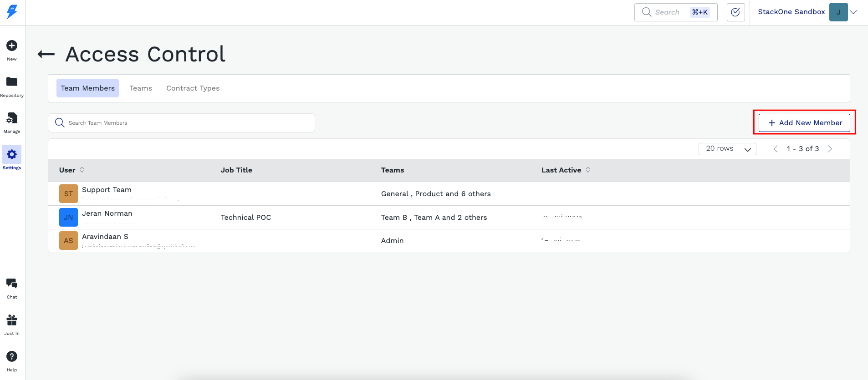Open the 20 rows dropdown

pyautogui.click(x=727, y=149)
